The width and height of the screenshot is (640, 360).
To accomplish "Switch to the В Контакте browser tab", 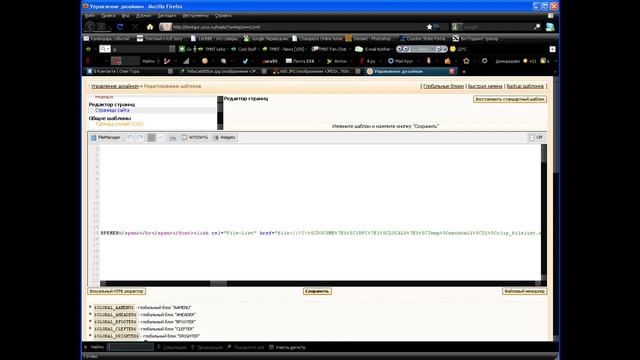I will [x=129, y=71].
